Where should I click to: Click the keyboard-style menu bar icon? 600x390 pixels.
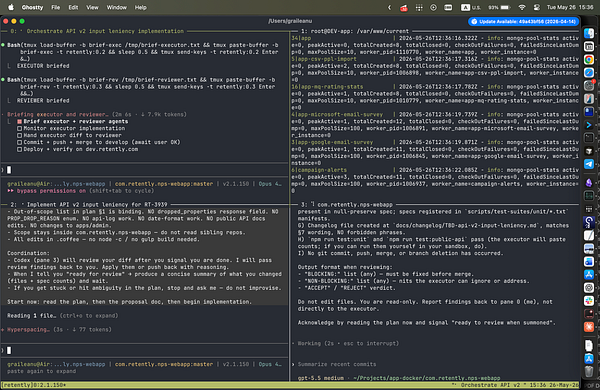point(448,7)
